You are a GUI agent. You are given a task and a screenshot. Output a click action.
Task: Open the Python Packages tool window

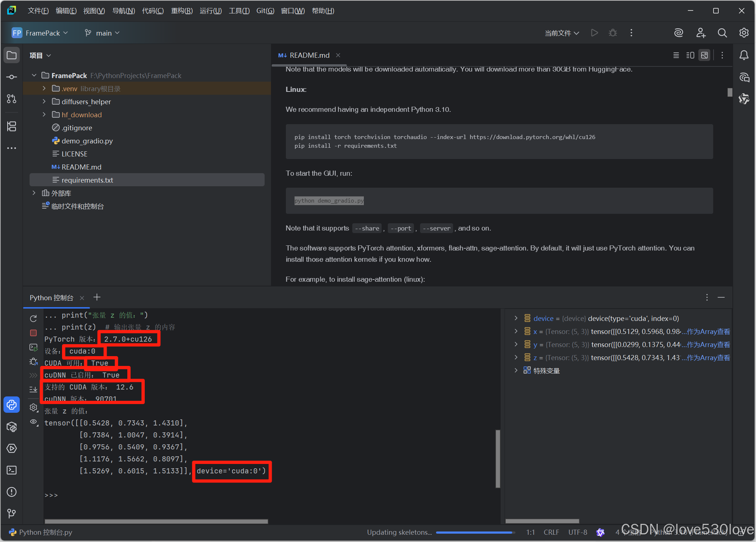point(12,427)
